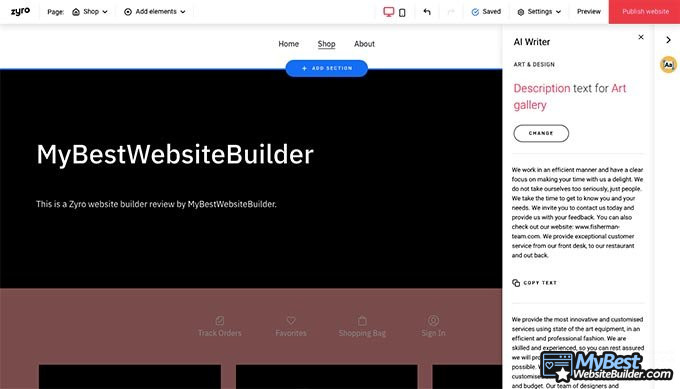The image size is (680, 389).
Task: Switch to mobile preview mode
Action: coord(402,13)
